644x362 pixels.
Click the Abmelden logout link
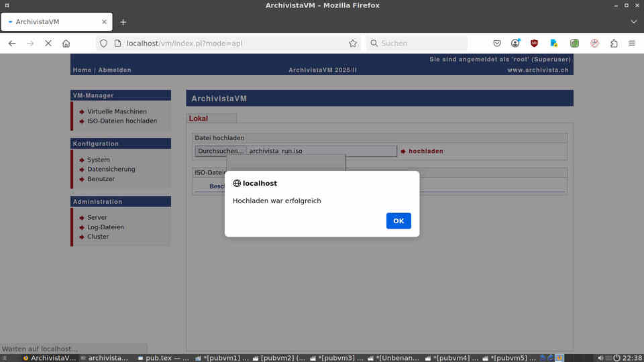click(115, 70)
